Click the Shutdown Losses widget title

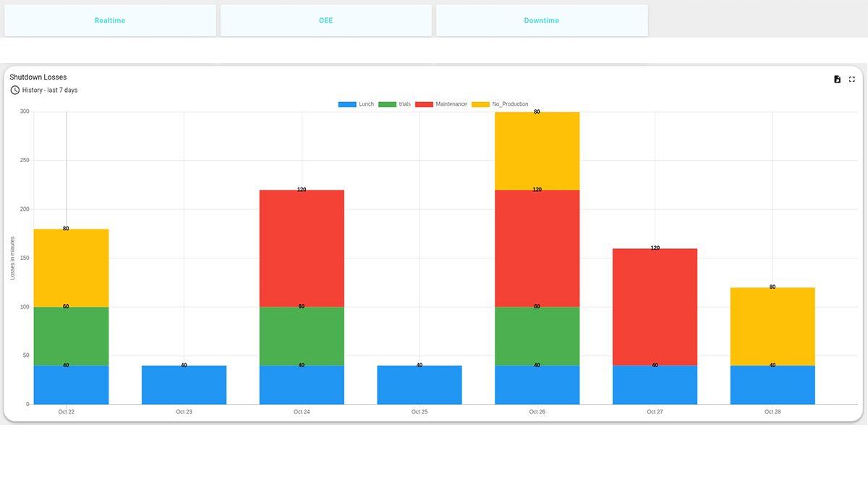[x=38, y=77]
